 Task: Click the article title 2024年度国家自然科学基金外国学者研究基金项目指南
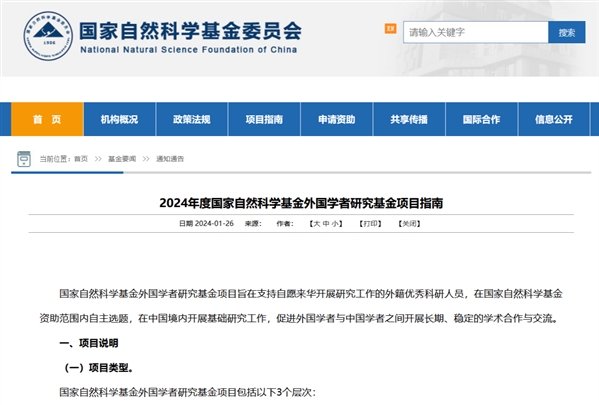point(301,203)
